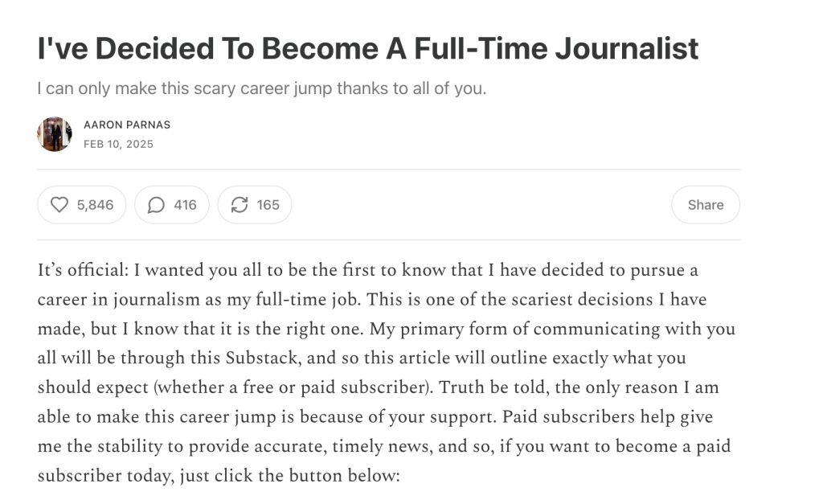Open Aaron Parnas's profile avatar
This screenshot has width=823, height=504.
click(55, 134)
